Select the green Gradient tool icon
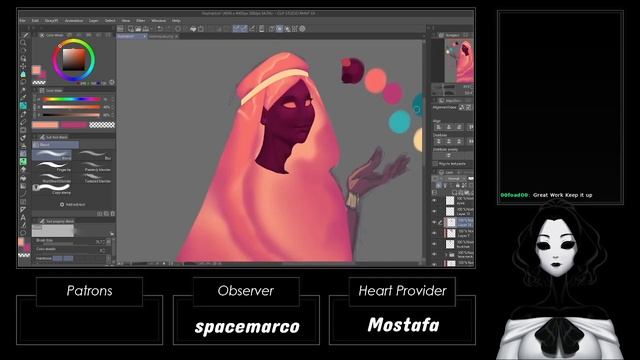Viewport: 640px width, 360px height. point(23,162)
